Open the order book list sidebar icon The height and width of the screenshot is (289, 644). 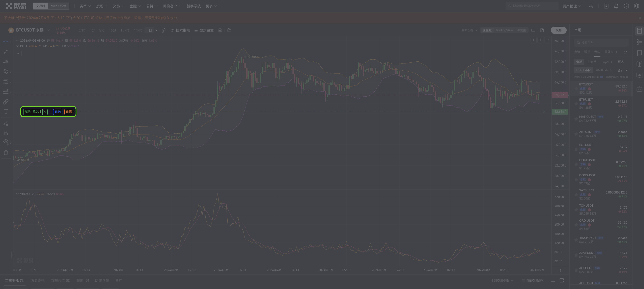click(x=639, y=42)
